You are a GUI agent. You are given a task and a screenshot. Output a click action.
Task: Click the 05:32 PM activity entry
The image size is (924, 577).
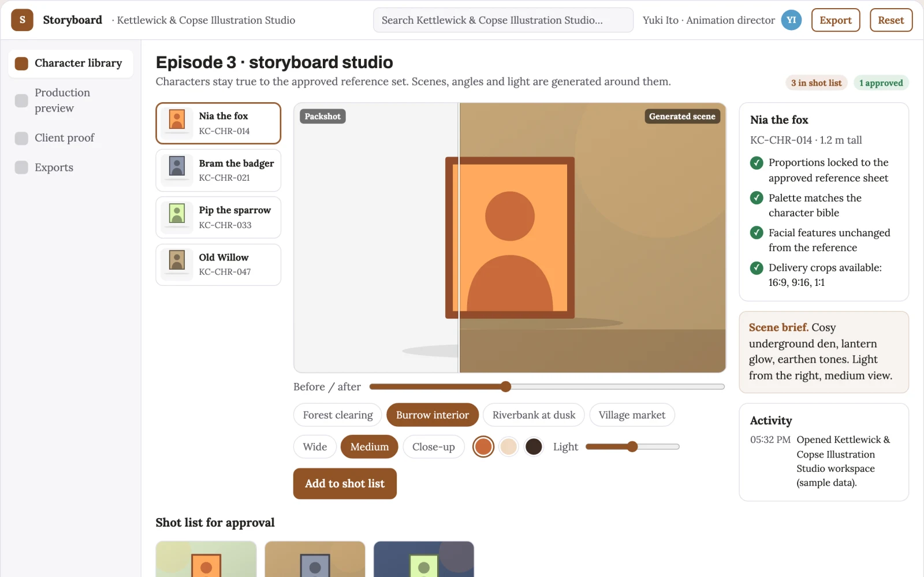824,461
